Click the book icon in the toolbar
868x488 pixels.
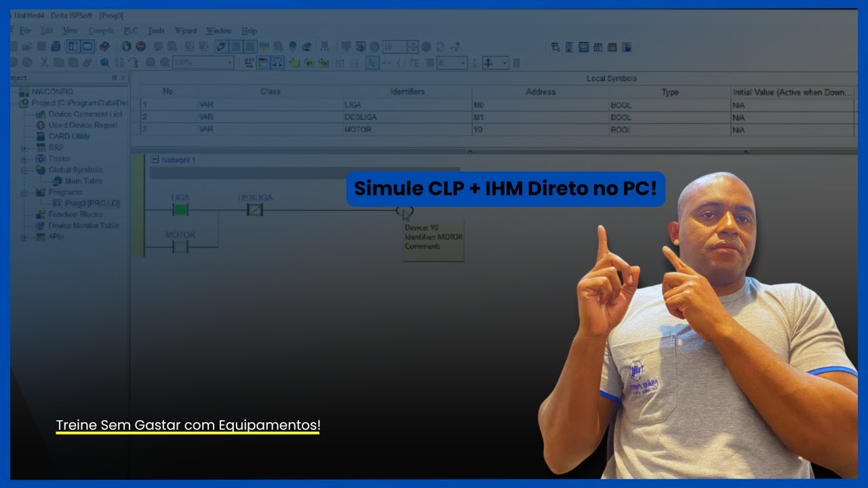[104, 47]
